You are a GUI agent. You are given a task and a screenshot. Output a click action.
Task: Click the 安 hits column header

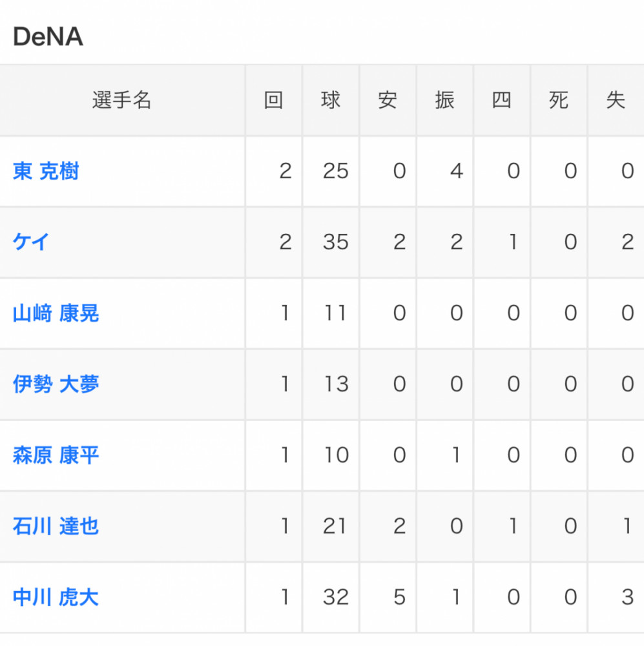click(x=388, y=100)
